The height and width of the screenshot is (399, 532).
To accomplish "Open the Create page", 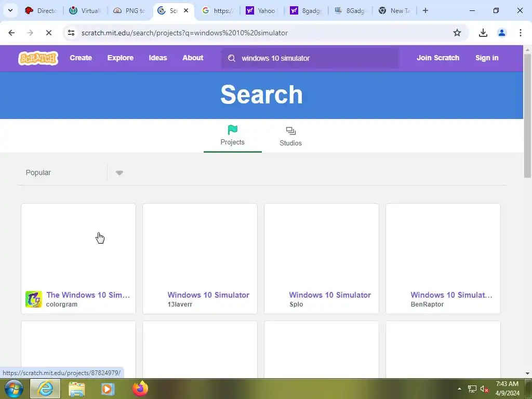I will click(x=81, y=58).
